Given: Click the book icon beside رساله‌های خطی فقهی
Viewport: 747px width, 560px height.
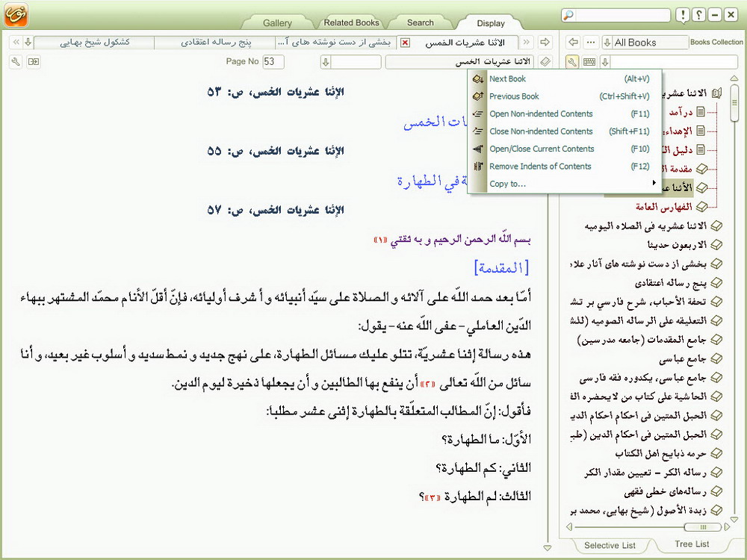Looking at the screenshot, I should [x=716, y=491].
